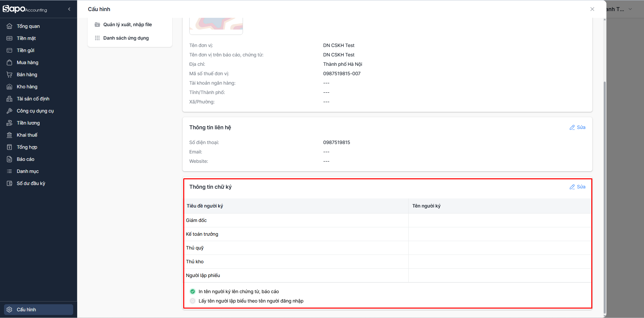Viewport: 644px width, 318px height.
Task: Open Cấu hình gear icon in sidebar
Action: [9, 310]
